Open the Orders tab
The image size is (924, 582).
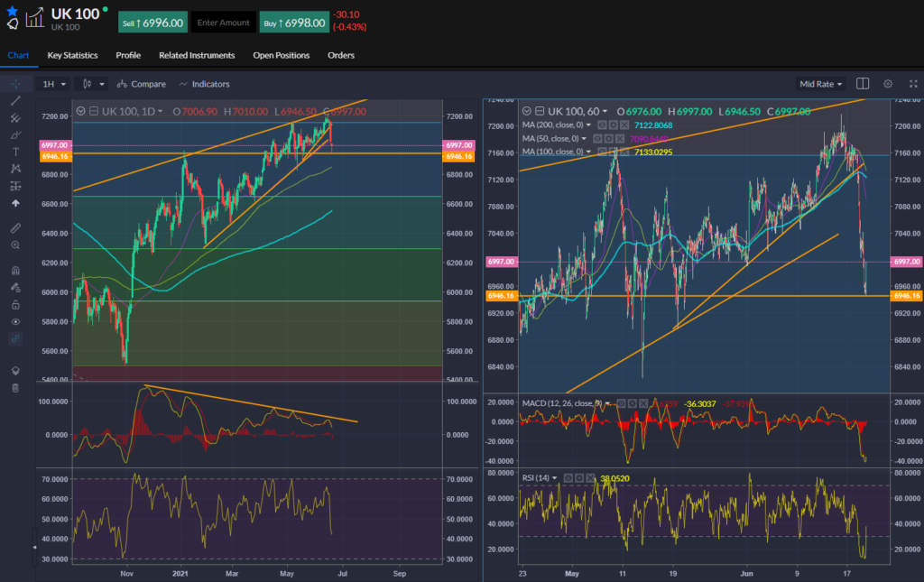341,55
